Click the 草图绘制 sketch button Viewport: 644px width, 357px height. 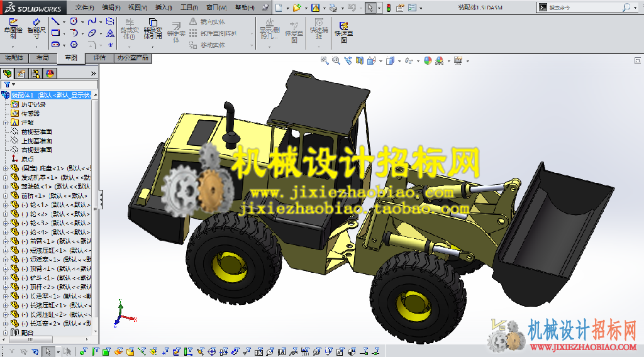pos(13,28)
